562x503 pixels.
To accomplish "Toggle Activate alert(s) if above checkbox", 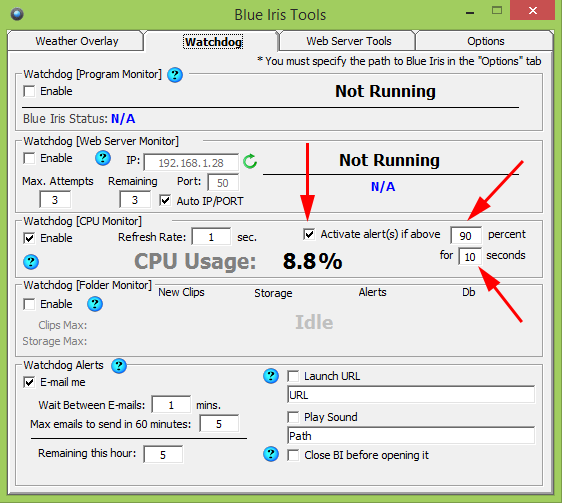I will coord(309,234).
